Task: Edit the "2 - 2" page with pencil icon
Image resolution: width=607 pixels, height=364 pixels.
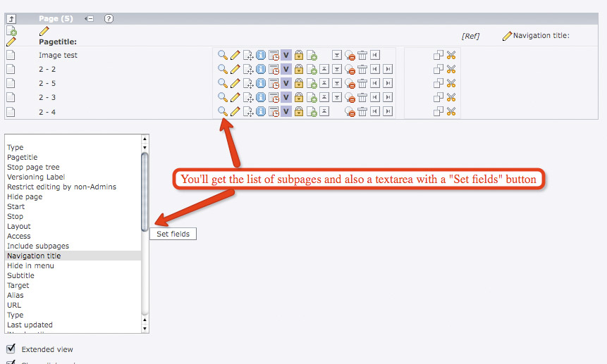Action: (235, 69)
